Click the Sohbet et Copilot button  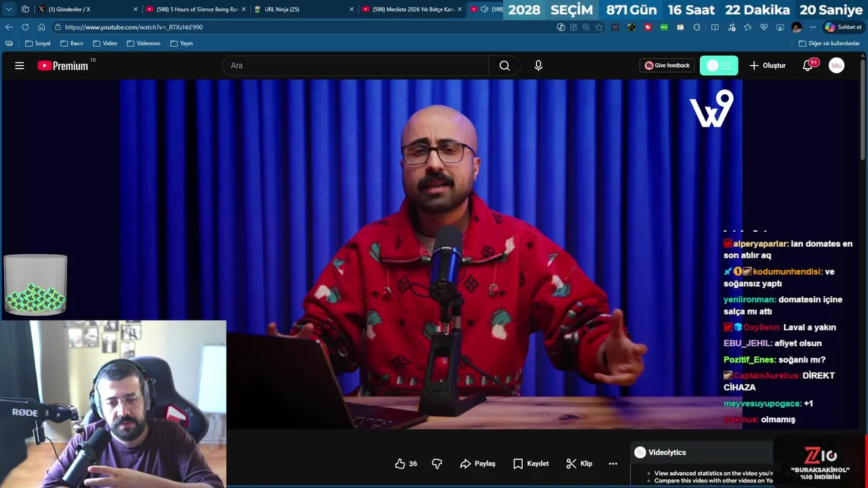[x=843, y=27]
